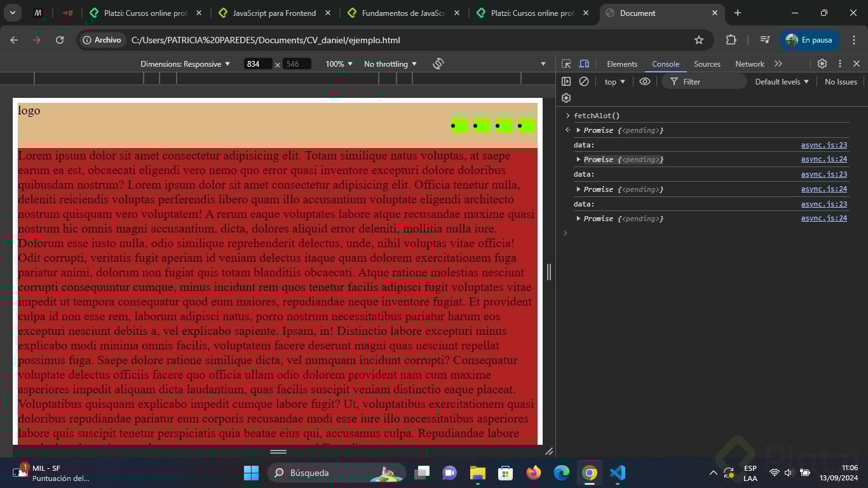Open the No throttling dropdown
This screenshot has width=868, height=488.
[x=390, y=64]
